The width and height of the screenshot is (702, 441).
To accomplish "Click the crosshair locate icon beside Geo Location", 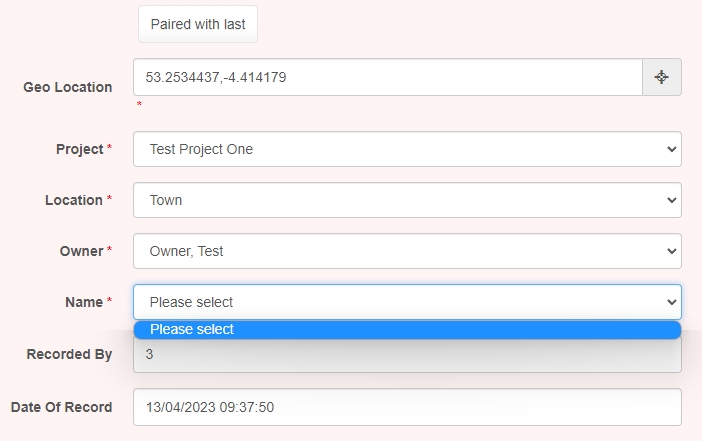I will [x=662, y=77].
